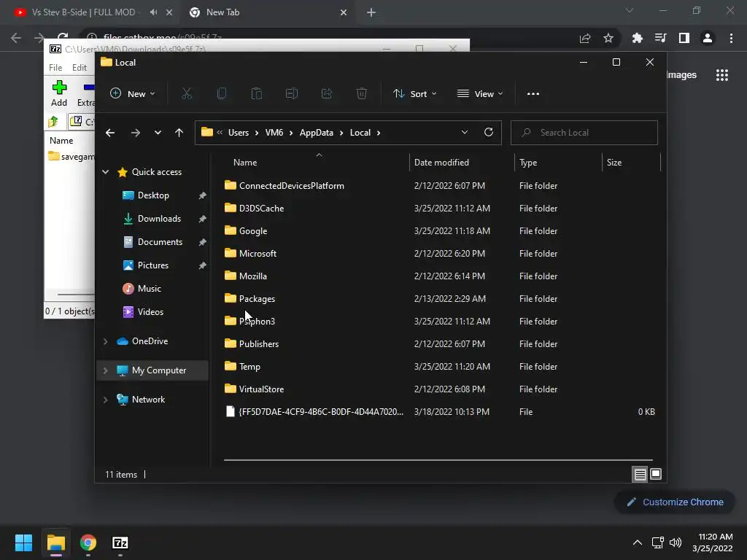747x560 pixels.
Task: Expand the My Computer tree node
Action: [105, 370]
